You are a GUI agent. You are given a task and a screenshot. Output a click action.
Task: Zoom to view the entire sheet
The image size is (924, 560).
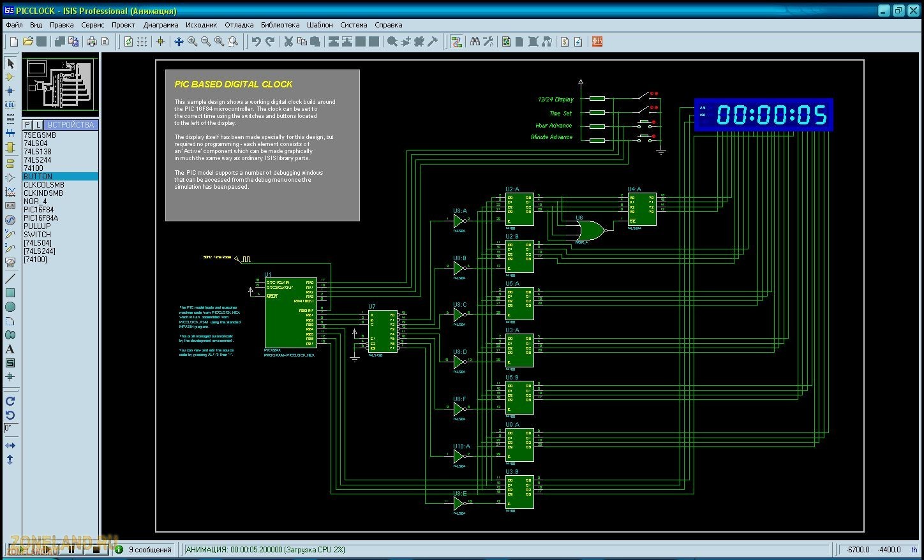pyautogui.click(x=219, y=41)
